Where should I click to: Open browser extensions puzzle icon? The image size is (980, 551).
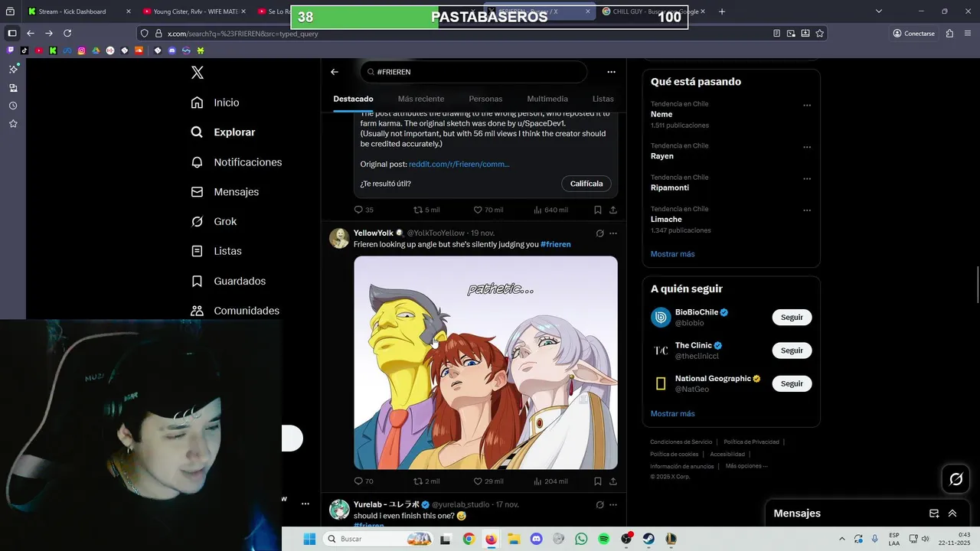coord(950,33)
